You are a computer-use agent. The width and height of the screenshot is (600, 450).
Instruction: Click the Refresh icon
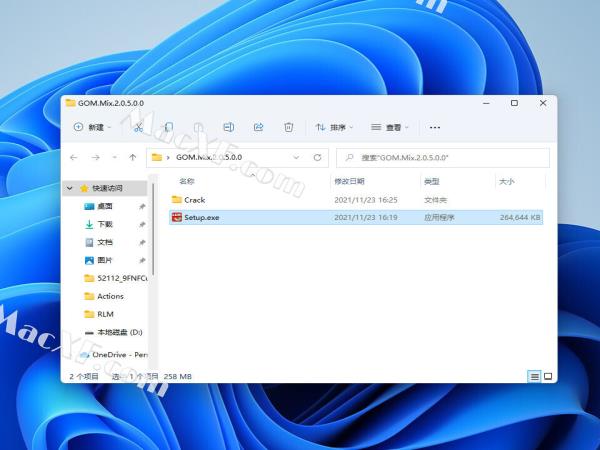317,157
